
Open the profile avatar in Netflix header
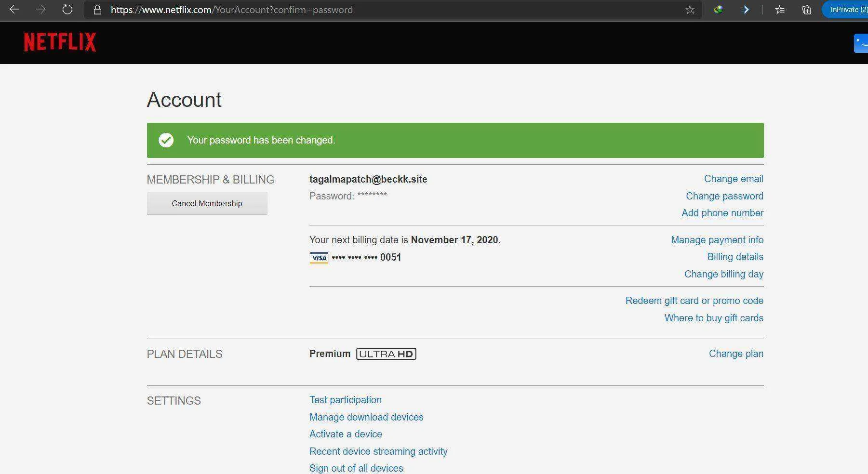click(861, 43)
